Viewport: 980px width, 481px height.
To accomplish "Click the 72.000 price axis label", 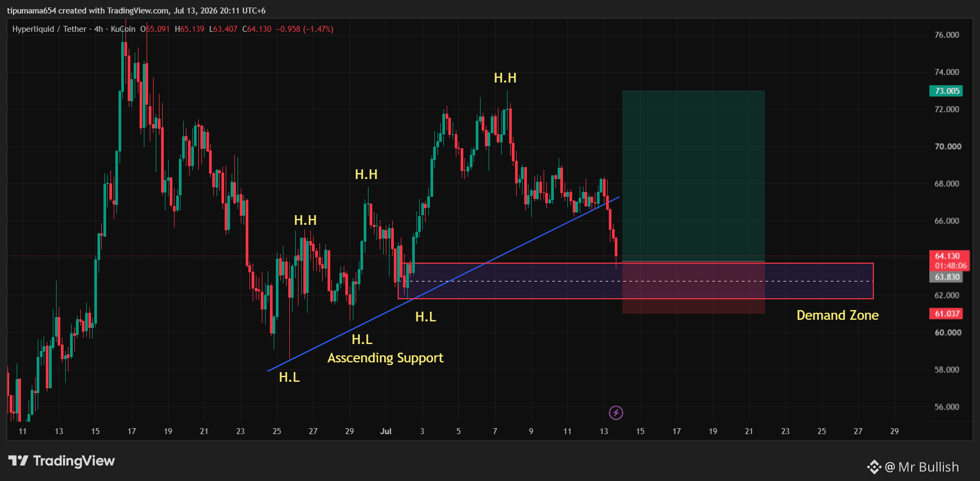I will pos(947,109).
